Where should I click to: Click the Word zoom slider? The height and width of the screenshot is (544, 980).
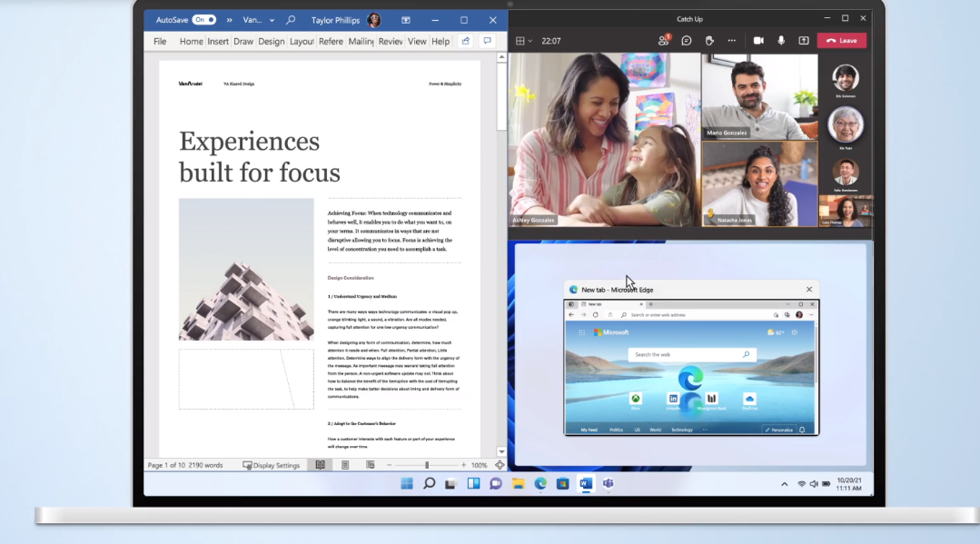point(427,465)
